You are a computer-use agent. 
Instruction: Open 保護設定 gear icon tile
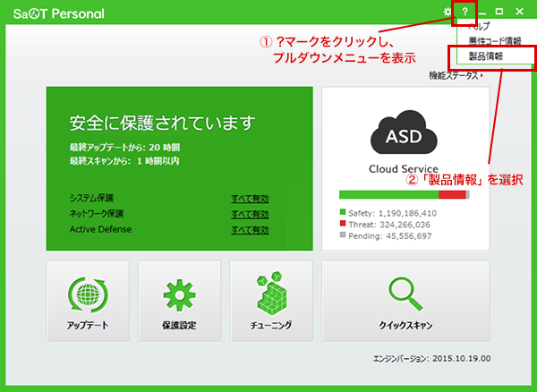[180, 295]
